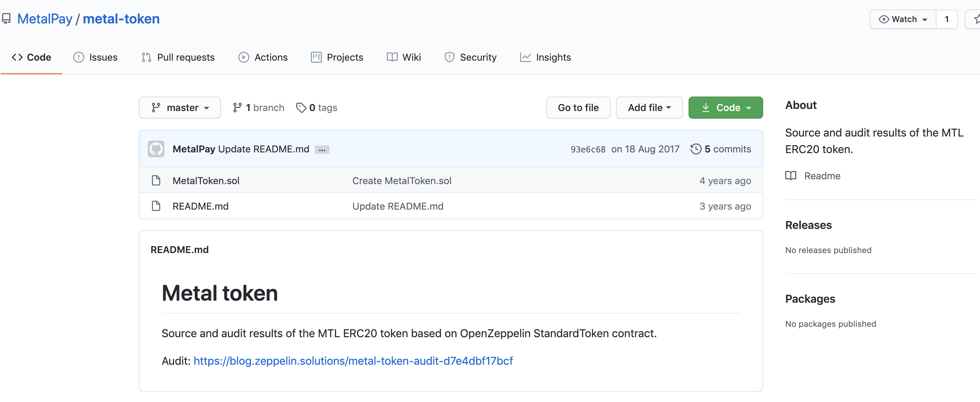Click the branch icon beside 1 branch
980x402 pixels.
[x=237, y=108]
